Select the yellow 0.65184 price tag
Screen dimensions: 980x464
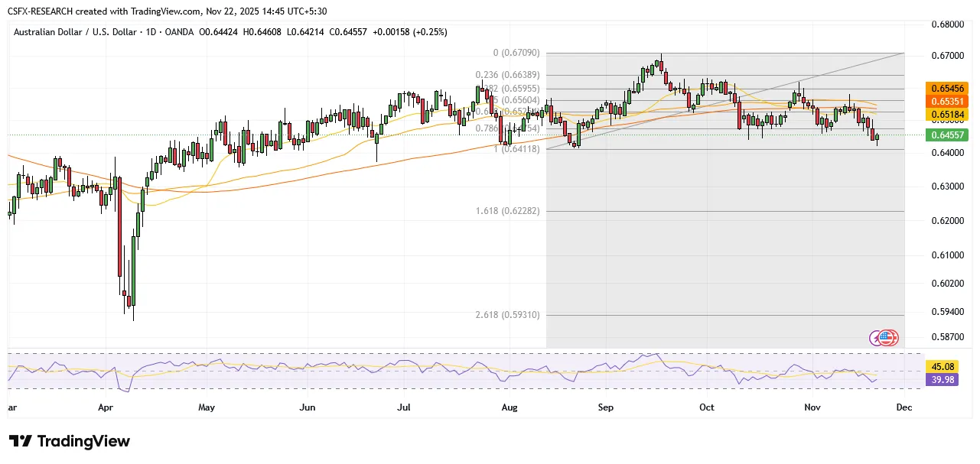(x=947, y=114)
